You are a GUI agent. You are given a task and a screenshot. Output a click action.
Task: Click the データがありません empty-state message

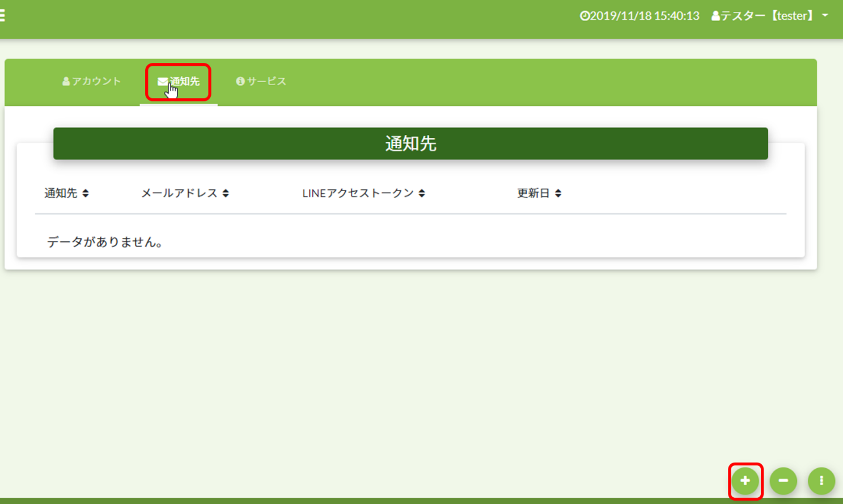point(104,242)
